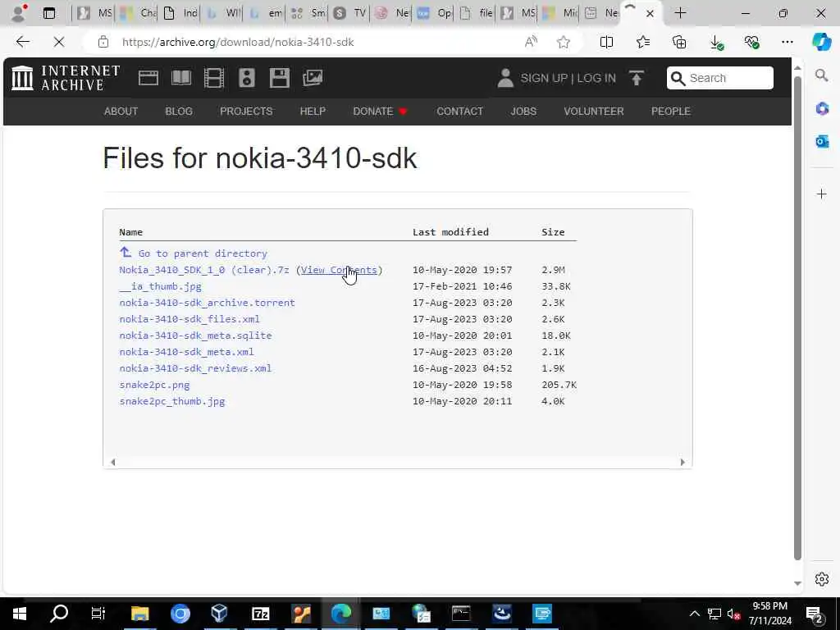Click file listing scroll-left arrow
This screenshot has height=630, width=840.
click(x=112, y=462)
